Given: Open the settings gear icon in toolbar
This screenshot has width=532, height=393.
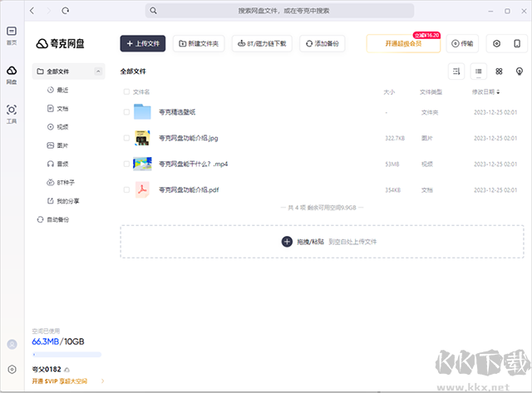Looking at the screenshot, I should coord(496,43).
